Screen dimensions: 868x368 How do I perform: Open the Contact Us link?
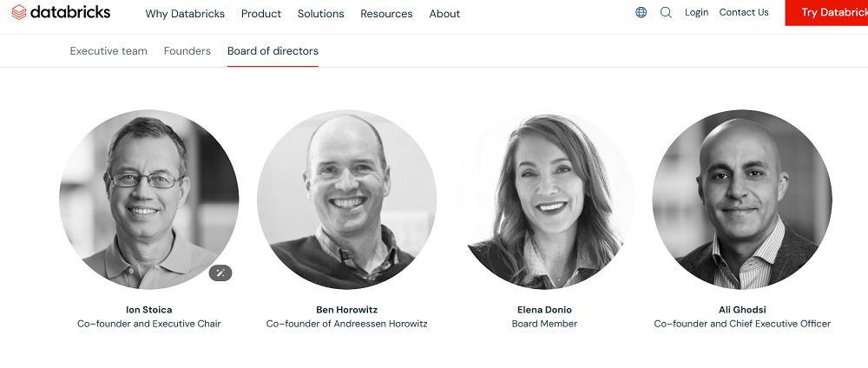point(744,12)
